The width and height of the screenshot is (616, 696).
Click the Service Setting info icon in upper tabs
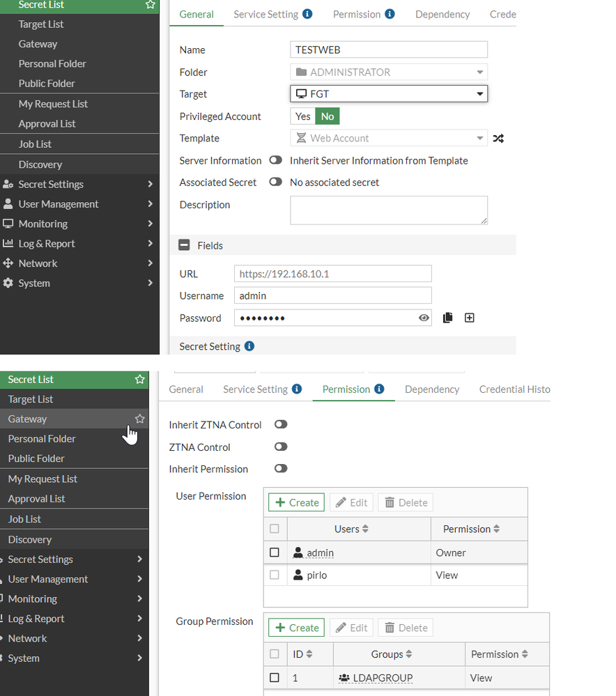(307, 14)
